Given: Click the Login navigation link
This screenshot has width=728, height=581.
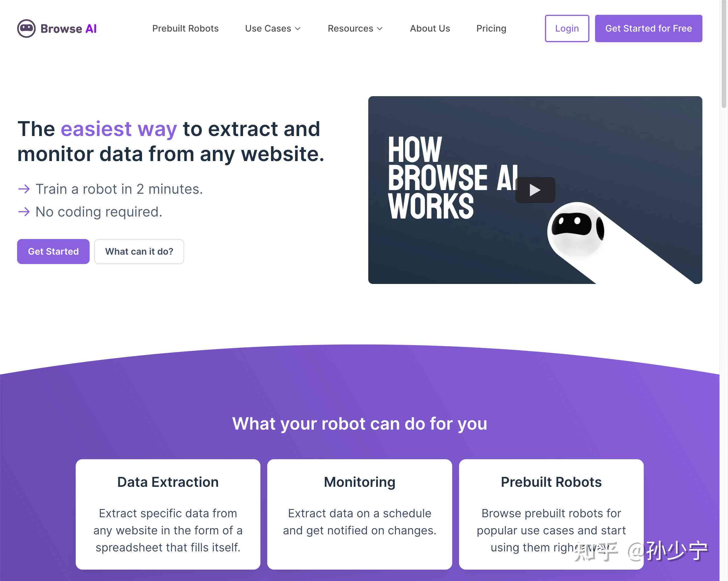Looking at the screenshot, I should click(x=566, y=28).
